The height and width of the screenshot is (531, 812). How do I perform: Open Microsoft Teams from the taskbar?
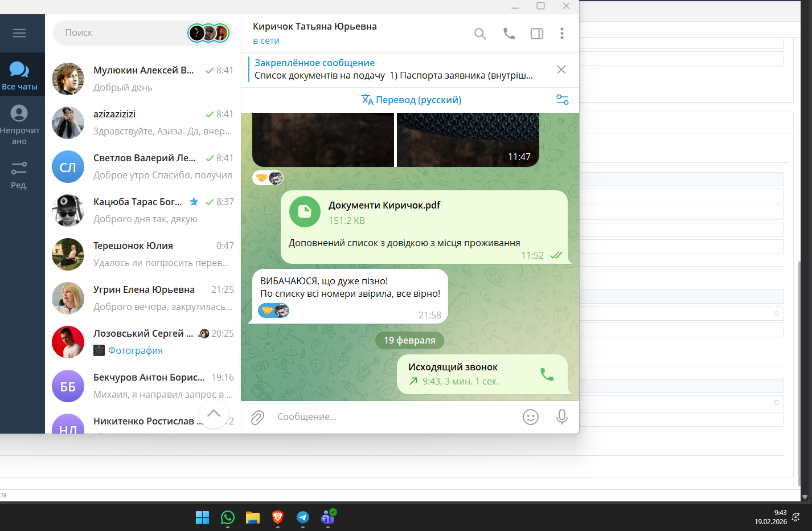click(x=328, y=517)
